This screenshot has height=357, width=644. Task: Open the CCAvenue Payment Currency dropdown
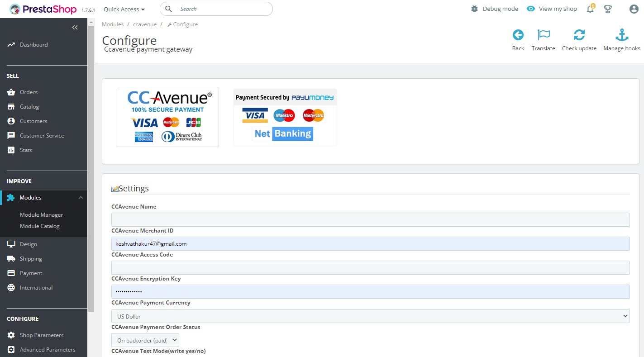(371, 316)
